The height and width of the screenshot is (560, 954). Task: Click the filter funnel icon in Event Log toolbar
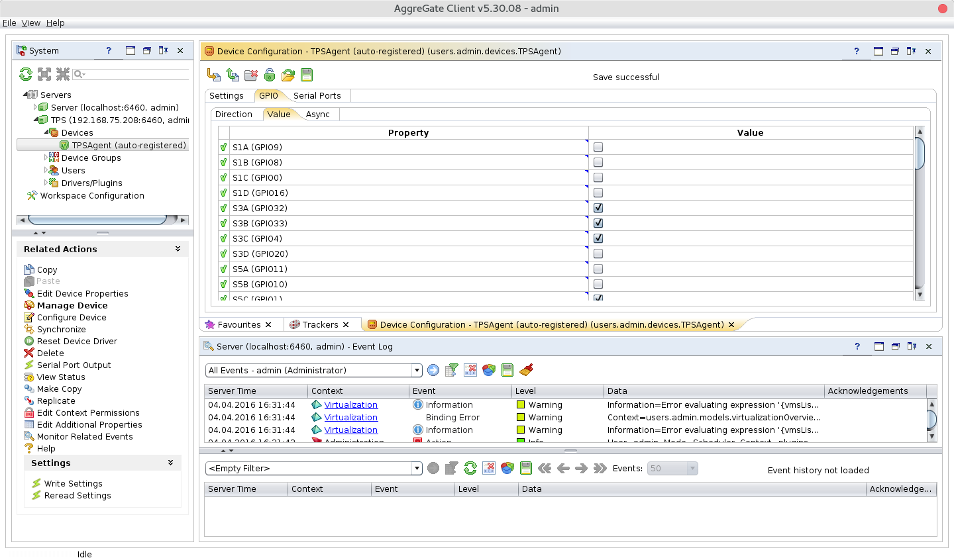452,370
